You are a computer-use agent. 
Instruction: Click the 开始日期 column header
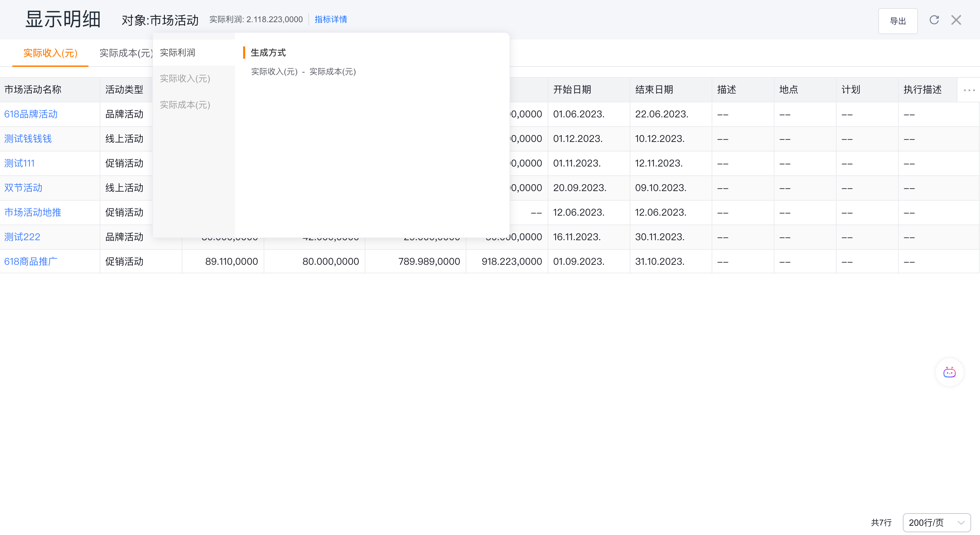[572, 90]
